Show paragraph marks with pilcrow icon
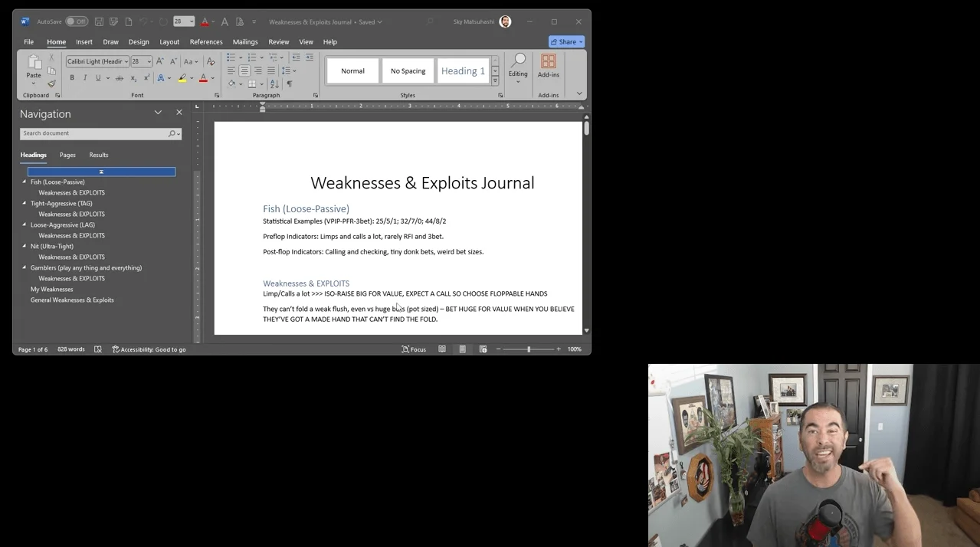The width and height of the screenshot is (980, 547). click(289, 84)
